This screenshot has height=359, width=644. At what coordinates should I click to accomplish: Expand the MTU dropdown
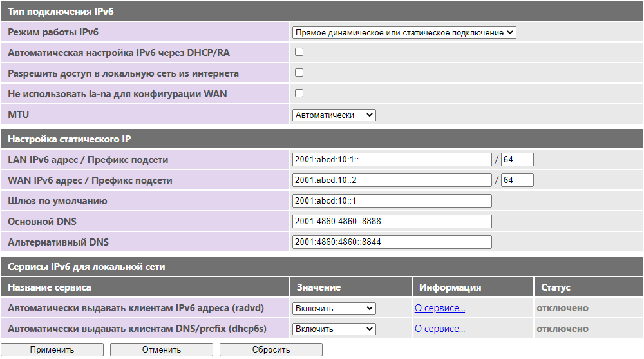(334, 115)
